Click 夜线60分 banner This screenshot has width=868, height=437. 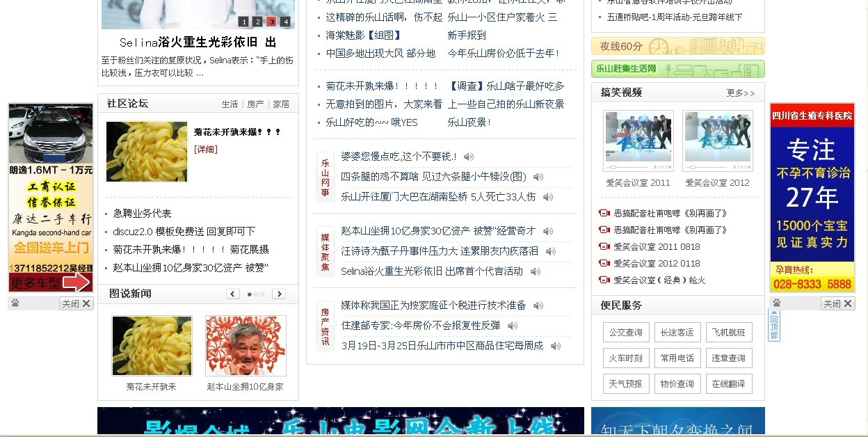tap(678, 46)
